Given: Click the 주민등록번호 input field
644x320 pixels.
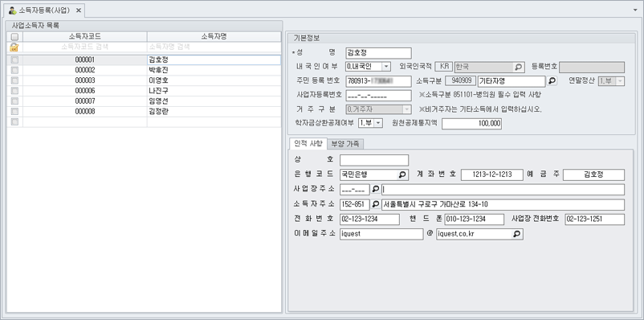Looking at the screenshot, I should click(378, 81).
